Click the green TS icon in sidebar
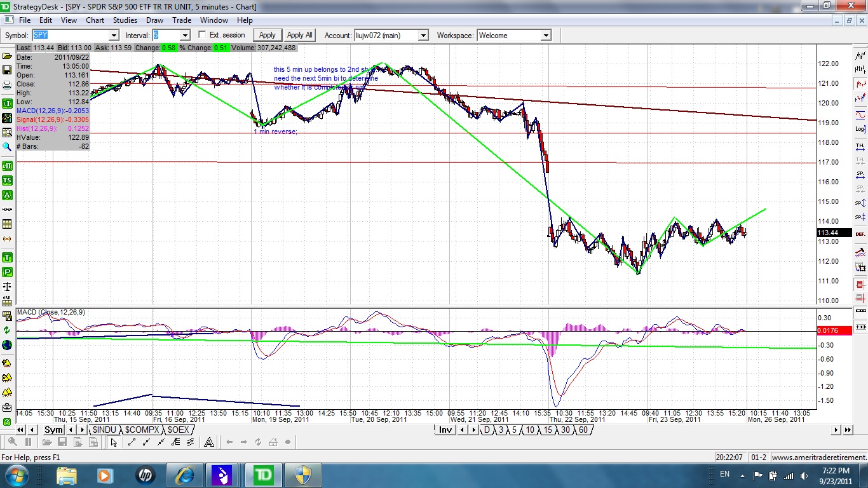Screen dimensions: 868x488 coord(8,180)
